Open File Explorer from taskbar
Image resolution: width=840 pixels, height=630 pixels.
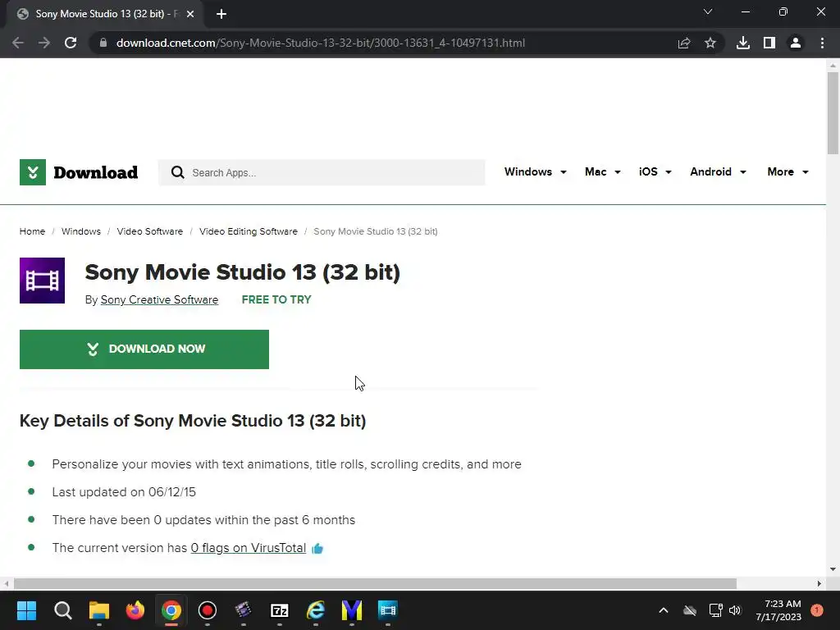pos(99,610)
